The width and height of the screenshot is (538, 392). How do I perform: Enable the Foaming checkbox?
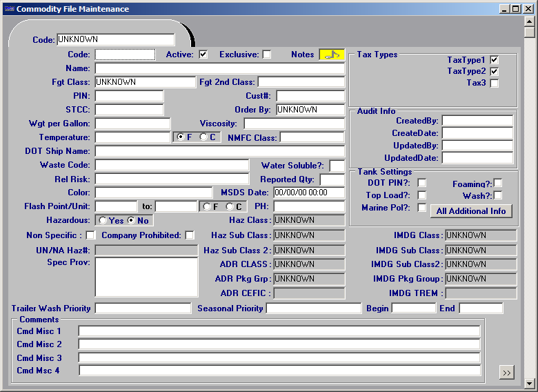(497, 183)
